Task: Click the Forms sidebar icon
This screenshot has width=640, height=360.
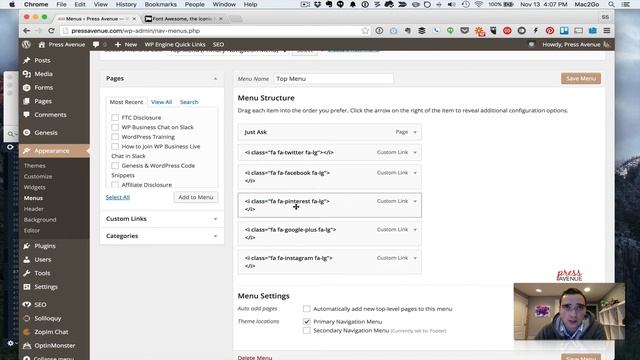Action: (x=27, y=87)
